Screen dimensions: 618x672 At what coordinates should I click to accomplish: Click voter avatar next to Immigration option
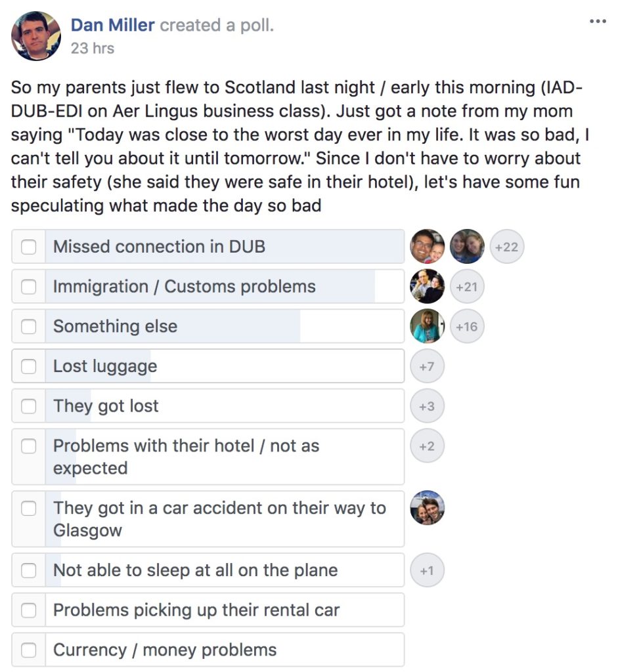click(x=427, y=287)
